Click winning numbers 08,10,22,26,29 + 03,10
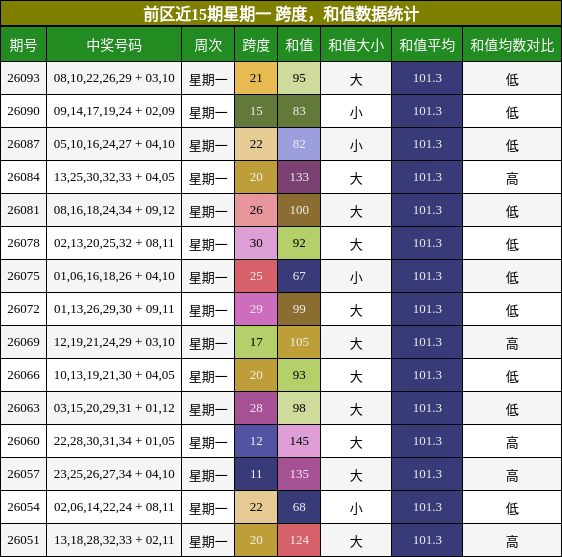The image size is (562, 557). tap(114, 78)
